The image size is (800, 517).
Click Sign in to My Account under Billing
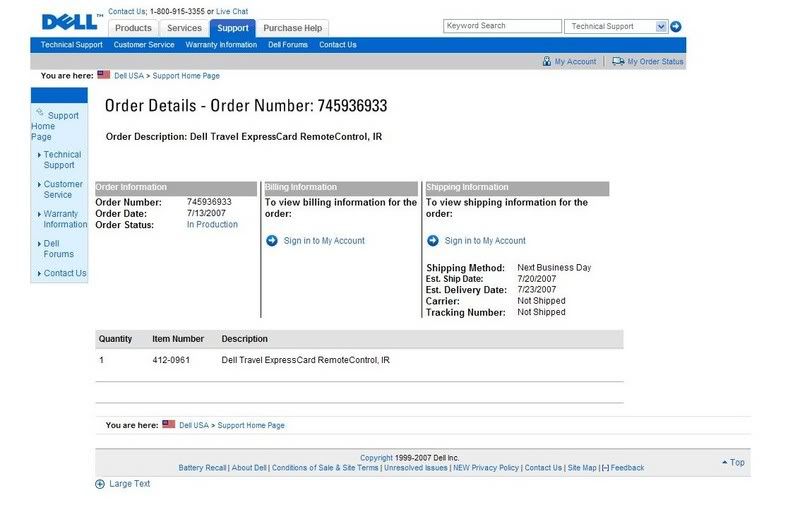324,240
